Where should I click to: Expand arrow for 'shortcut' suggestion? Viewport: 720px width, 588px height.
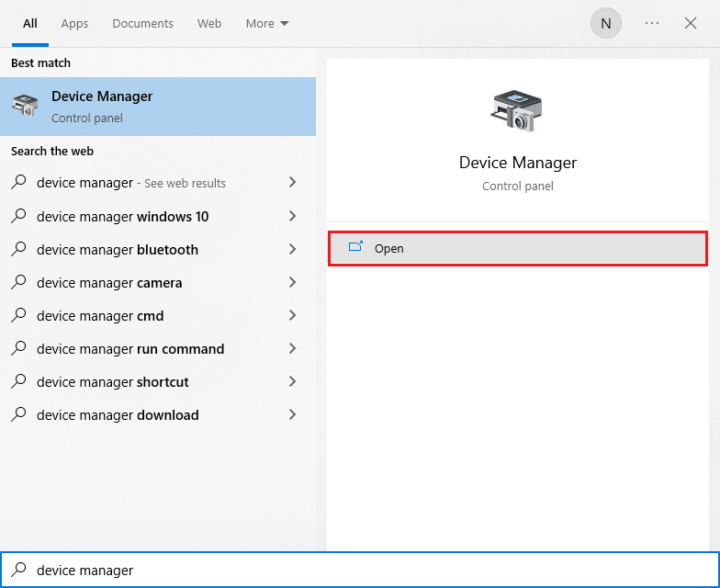292,380
